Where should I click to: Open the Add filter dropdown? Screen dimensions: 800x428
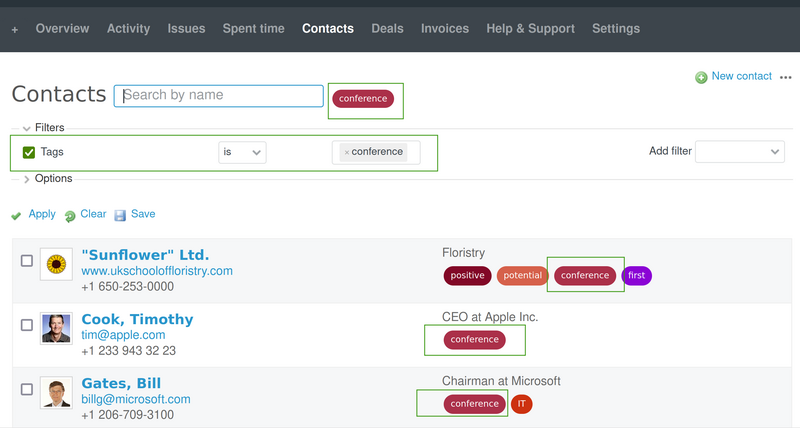(739, 151)
